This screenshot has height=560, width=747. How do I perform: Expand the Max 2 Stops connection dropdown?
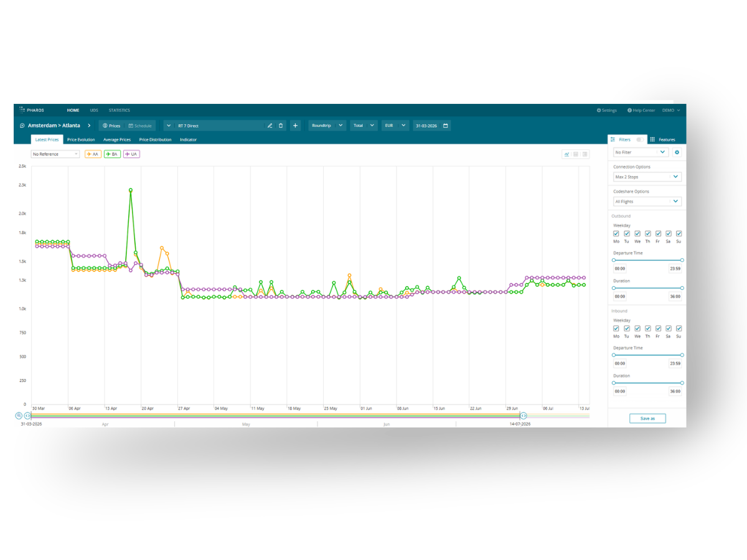[646, 177]
